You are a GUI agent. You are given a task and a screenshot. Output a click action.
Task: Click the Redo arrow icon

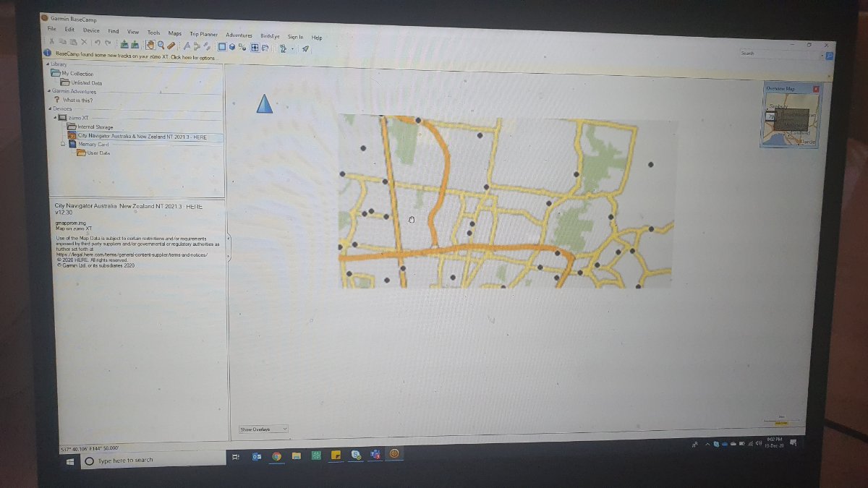[x=108, y=43]
